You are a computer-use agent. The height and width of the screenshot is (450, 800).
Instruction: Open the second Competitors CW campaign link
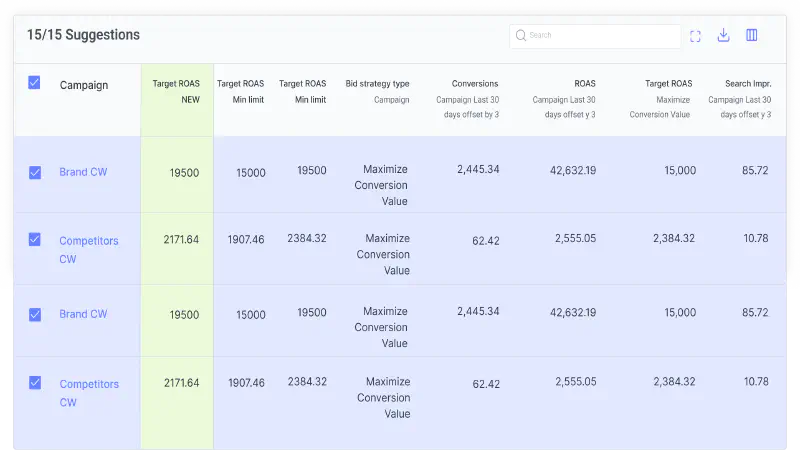[89, 393]
